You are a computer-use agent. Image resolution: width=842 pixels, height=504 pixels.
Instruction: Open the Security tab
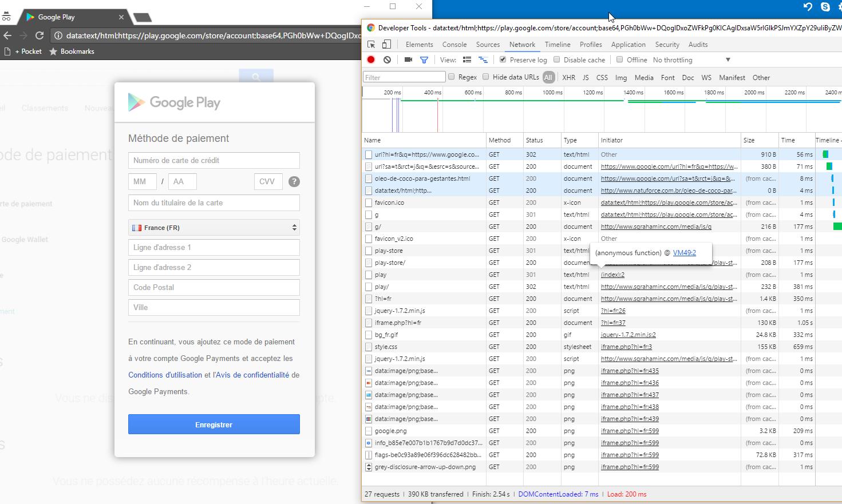click(x=667, y=44)
